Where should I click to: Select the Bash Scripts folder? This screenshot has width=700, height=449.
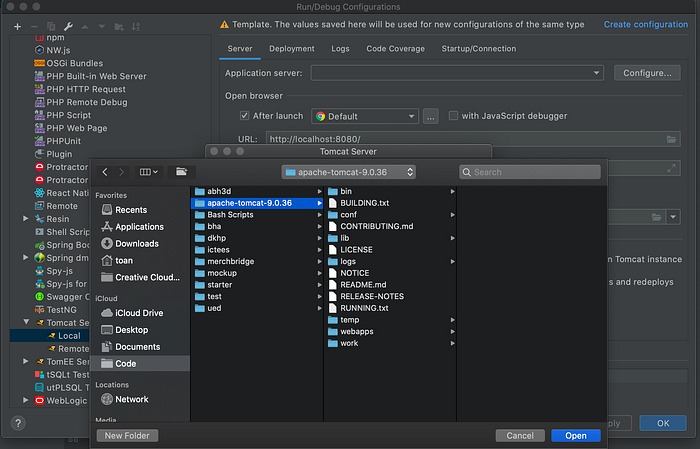coord(257,215)
